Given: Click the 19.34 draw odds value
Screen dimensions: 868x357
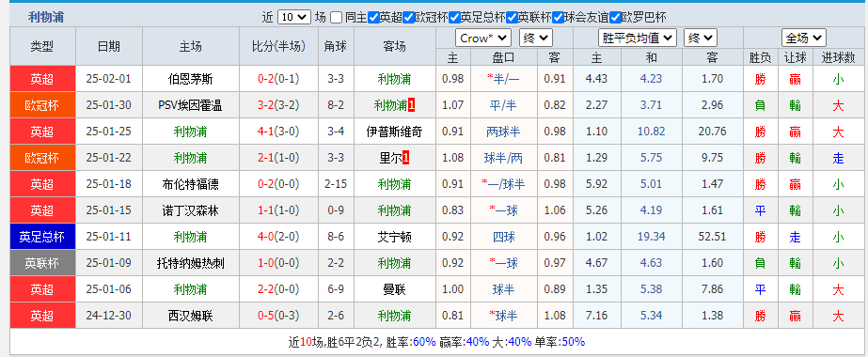Looking at the screenshot, I should point(651,238).
